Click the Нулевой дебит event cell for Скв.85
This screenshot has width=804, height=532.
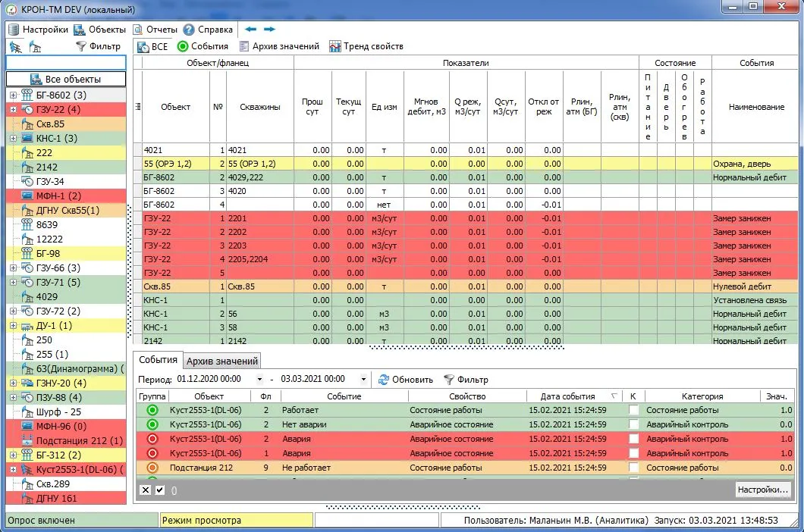click(x=755, y=286)
